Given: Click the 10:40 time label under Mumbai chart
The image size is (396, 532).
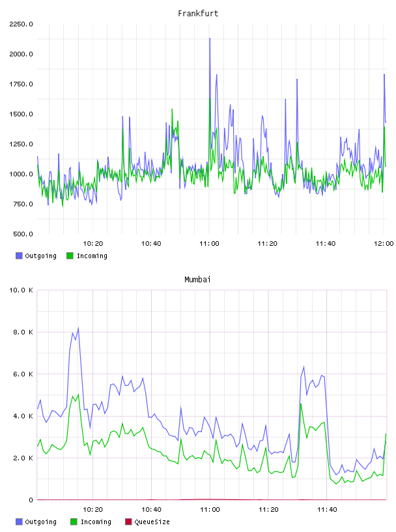Looking at the screenshot, I should [x=152, y=510].
